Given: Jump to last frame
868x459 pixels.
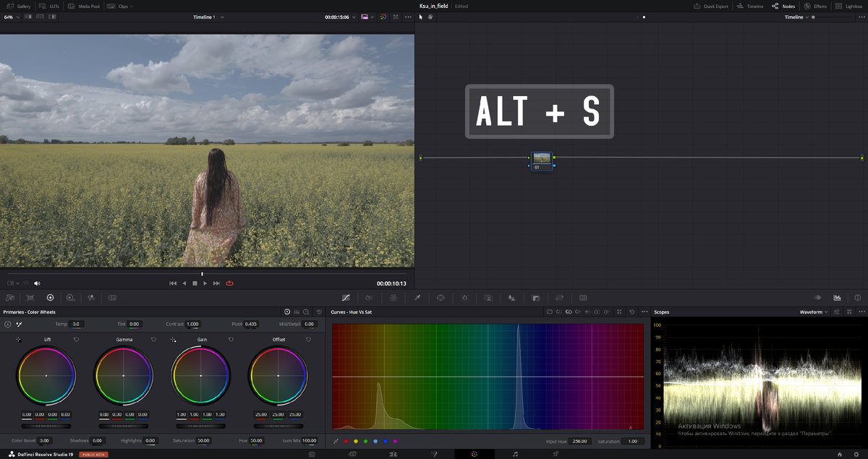Looking at the screenshot, I should click(216, 283).
